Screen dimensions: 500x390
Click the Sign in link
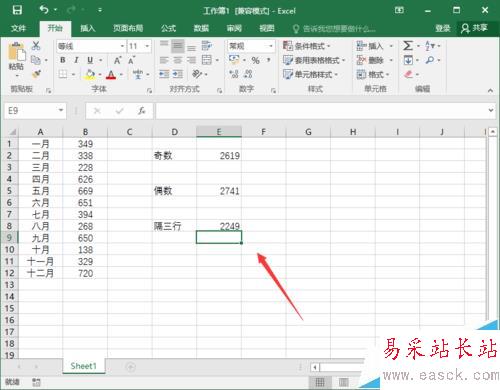click(x=443, y=28)
